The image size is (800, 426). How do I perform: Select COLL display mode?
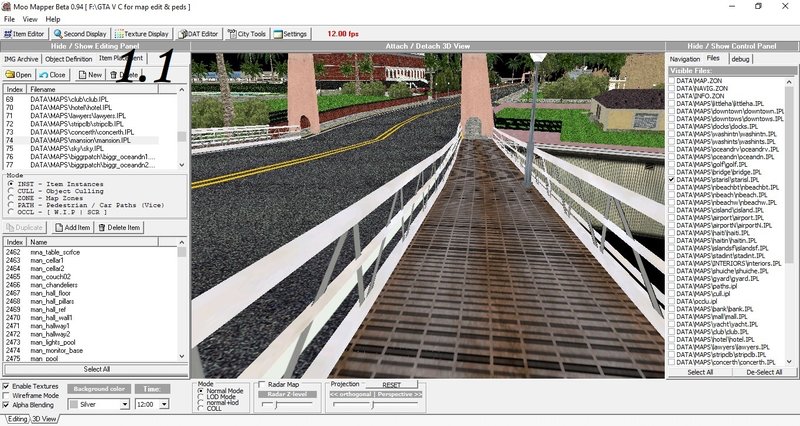(201, 409)
